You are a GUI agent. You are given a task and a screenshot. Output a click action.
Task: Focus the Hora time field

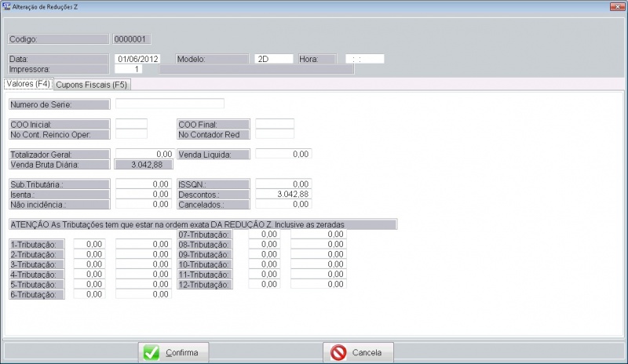click(x=365, y=59)
